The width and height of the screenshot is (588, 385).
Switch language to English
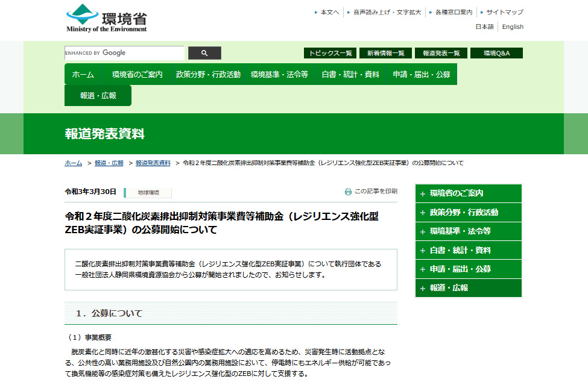tap(513, 27)
